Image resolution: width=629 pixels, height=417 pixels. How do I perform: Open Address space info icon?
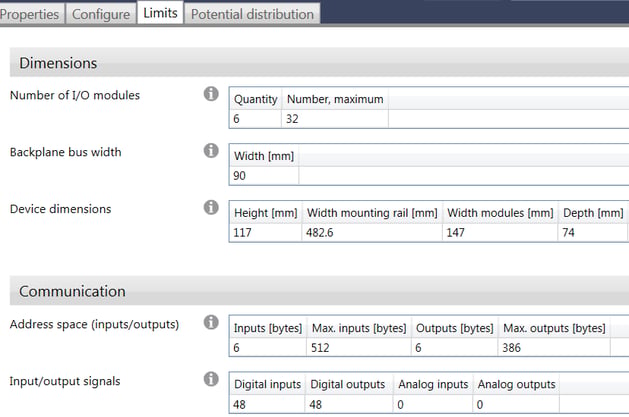click(211, 322)
